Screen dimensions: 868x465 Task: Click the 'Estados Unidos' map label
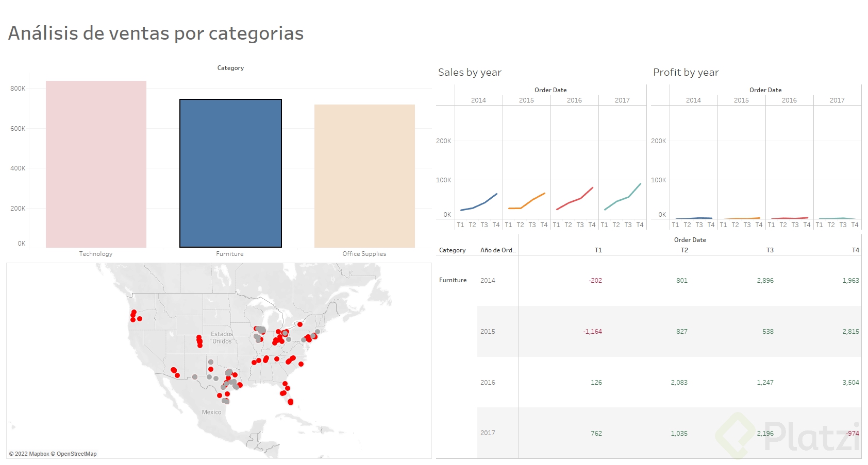point(222,338)
